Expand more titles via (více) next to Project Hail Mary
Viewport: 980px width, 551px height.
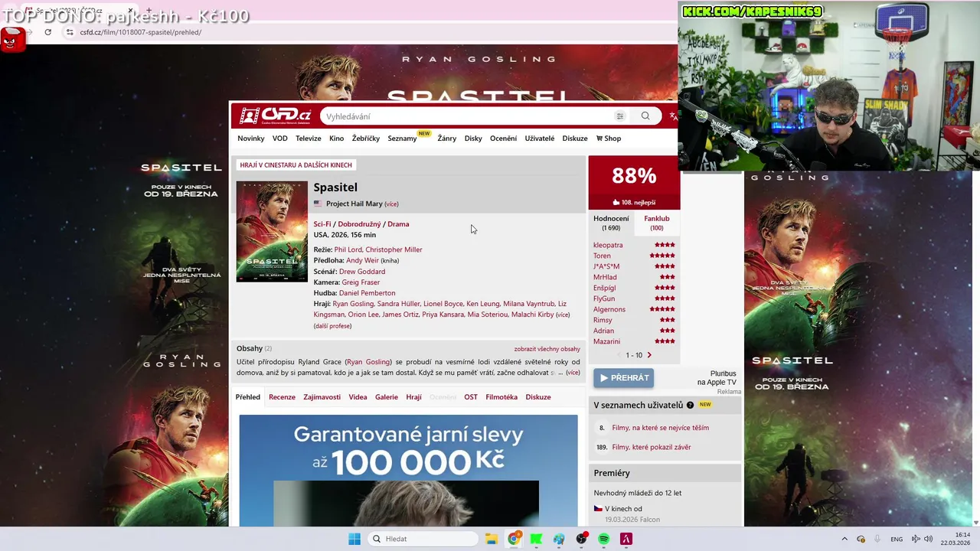(x=391, y=204)
